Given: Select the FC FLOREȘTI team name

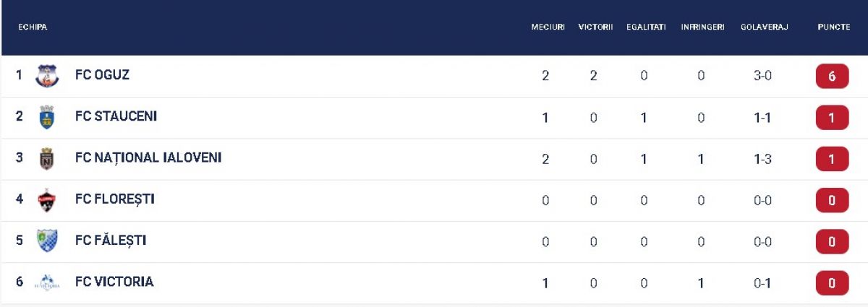Looking at the screenshot, I should point(114,199).
